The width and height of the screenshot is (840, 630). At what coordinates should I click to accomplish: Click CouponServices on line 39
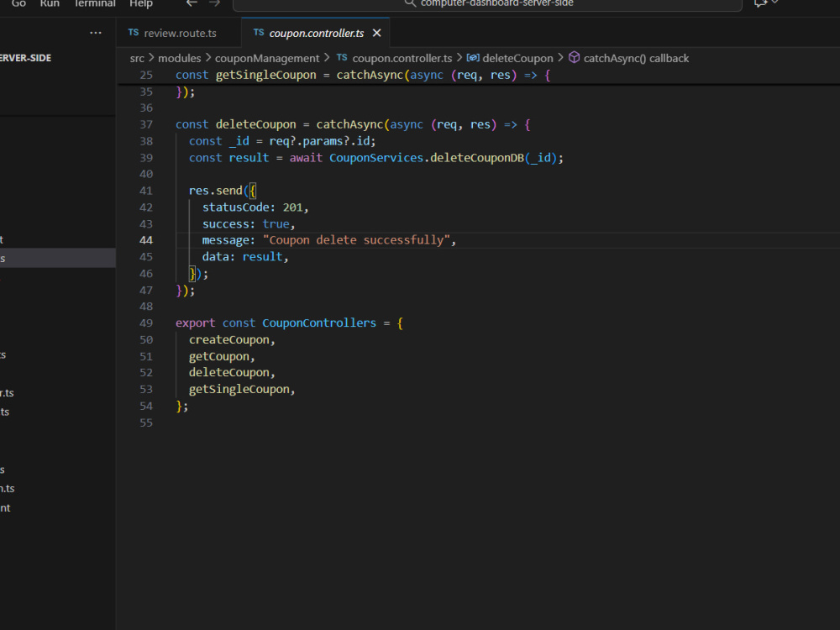(x=376, y=158)
